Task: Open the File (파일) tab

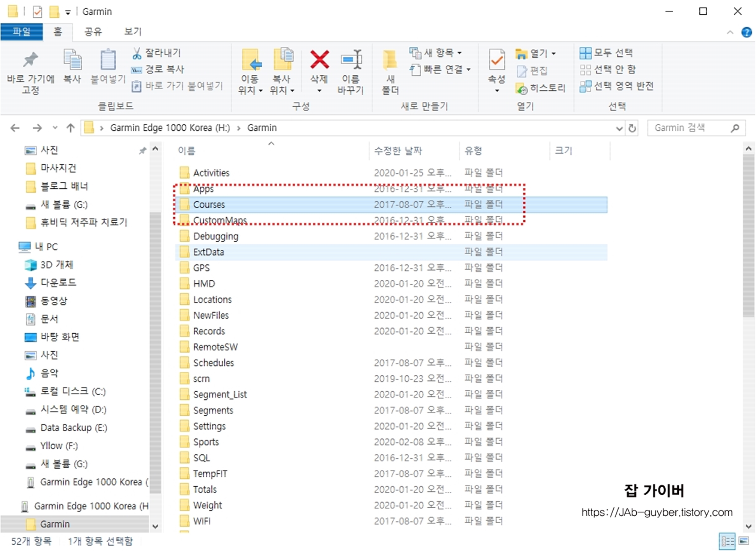Action: coord(21,32)
